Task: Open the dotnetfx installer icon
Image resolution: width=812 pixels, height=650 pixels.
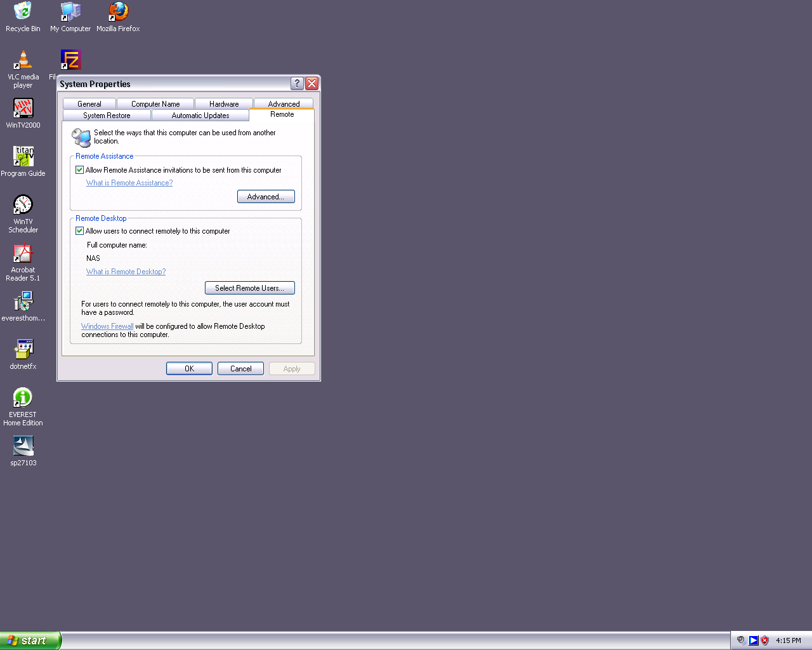Action: coord(23,349)
